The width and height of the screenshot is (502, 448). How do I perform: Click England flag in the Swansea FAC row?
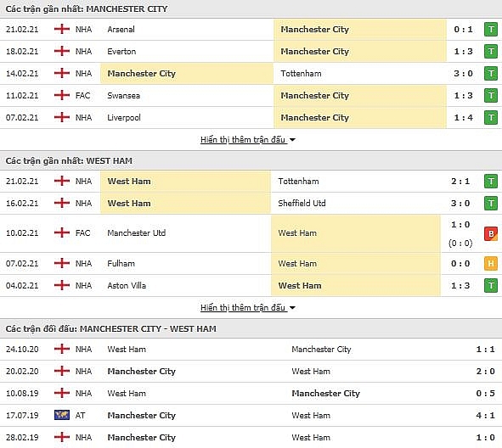pos(62,95)
